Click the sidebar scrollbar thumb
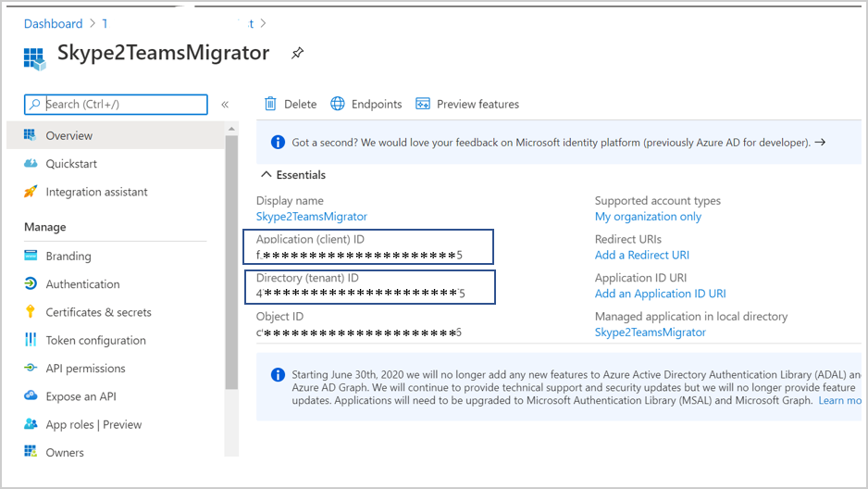 pos(231,261)
